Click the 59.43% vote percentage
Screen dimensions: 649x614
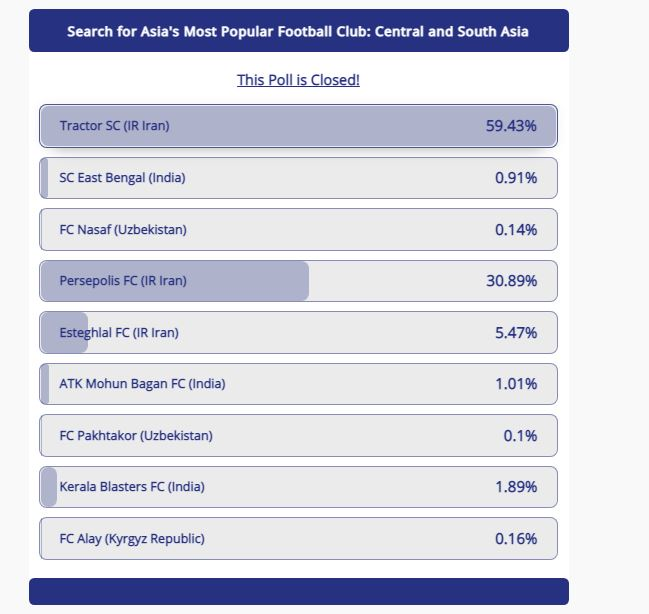click(511, 126)
